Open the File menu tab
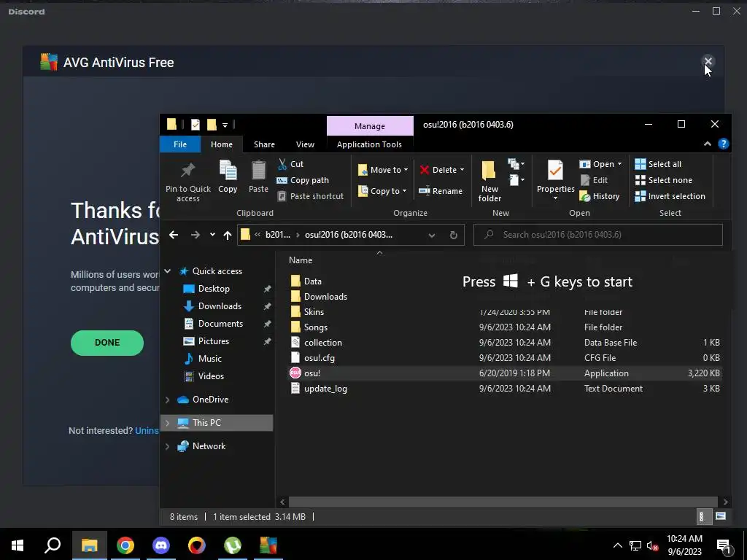Screen dimensions: 747x560 [180, 144]
